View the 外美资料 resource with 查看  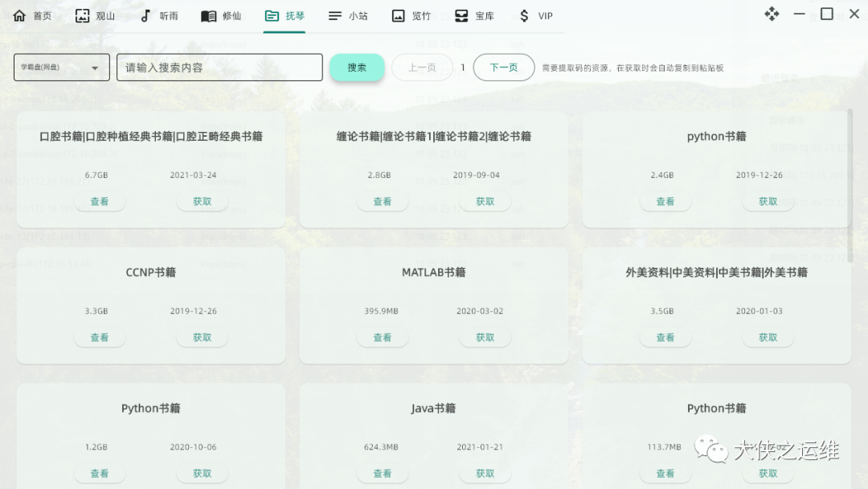pyautogui.click(x=665, y=337)
